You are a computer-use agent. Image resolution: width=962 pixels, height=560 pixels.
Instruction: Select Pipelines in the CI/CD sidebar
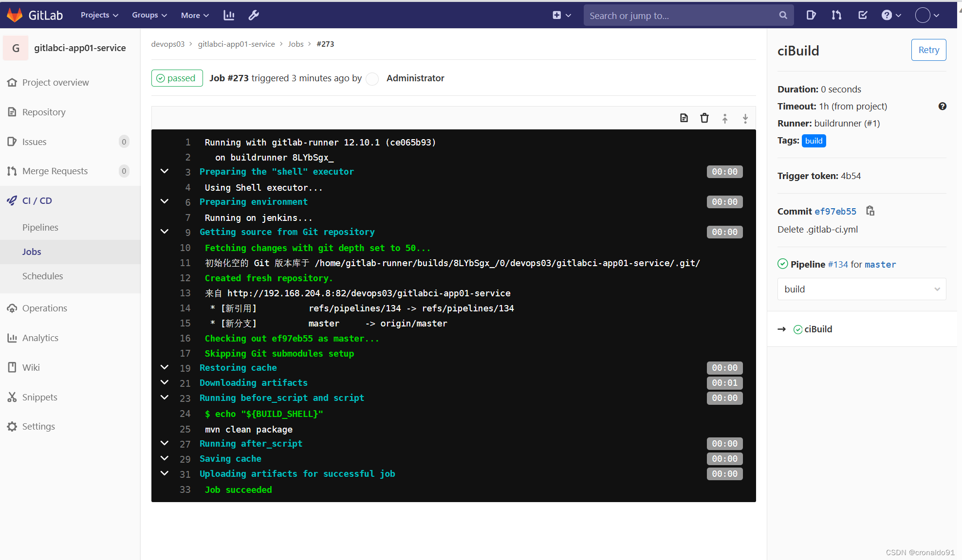click(40, 227)
